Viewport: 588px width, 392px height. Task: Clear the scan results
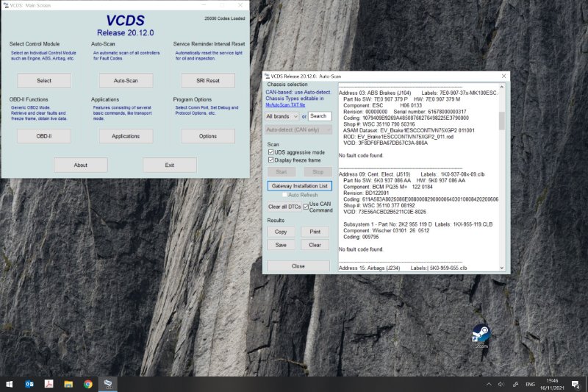point(315,245)
